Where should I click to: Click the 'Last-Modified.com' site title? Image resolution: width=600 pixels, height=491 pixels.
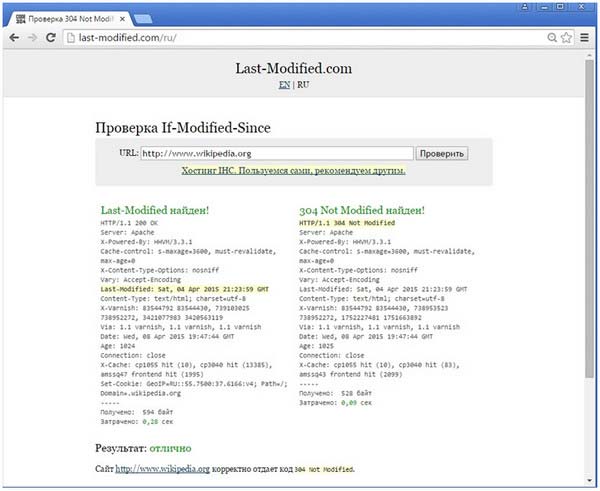[x=293, y=68]
